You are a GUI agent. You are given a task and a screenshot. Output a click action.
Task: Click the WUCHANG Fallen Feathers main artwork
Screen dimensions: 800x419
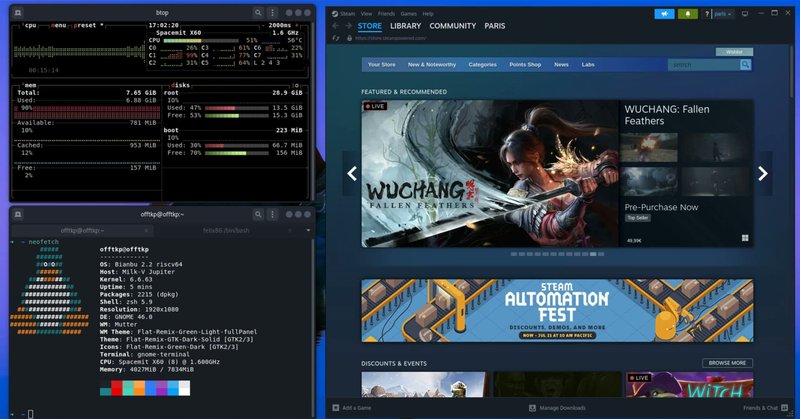[490, 174]
